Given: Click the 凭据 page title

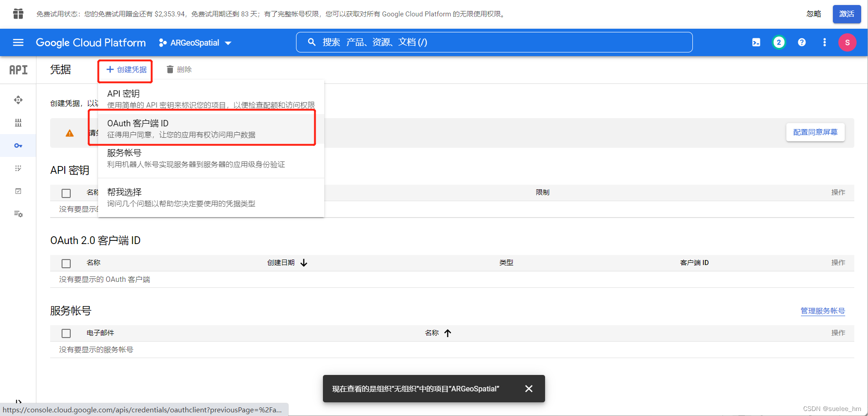Looking at the screenshot, I should [61, 69].
